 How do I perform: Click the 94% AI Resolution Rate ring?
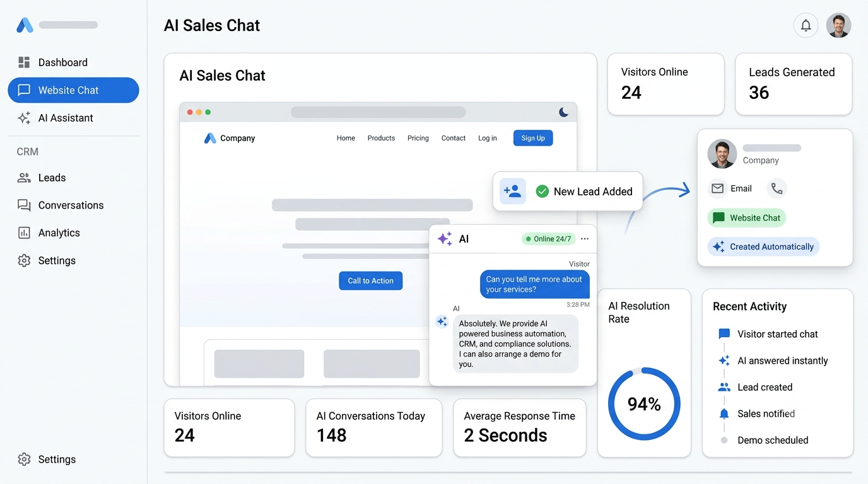pyautogui.click(x=644, y=404)
